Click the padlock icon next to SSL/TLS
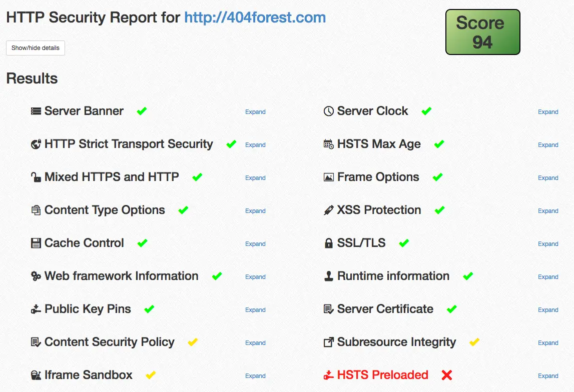The image size is (574, 392). tap(328, 243)
